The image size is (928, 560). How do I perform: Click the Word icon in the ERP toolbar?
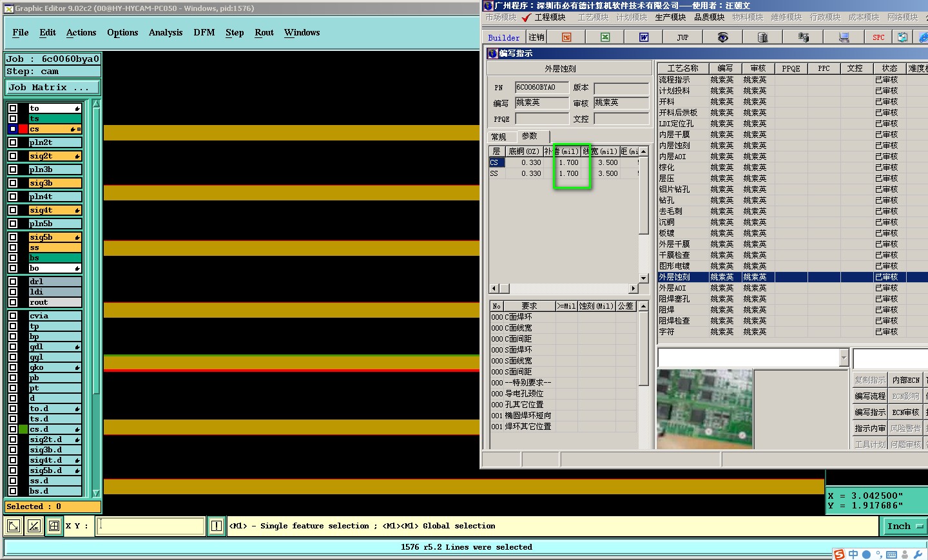pyautogui.click(x=644, y=37)
